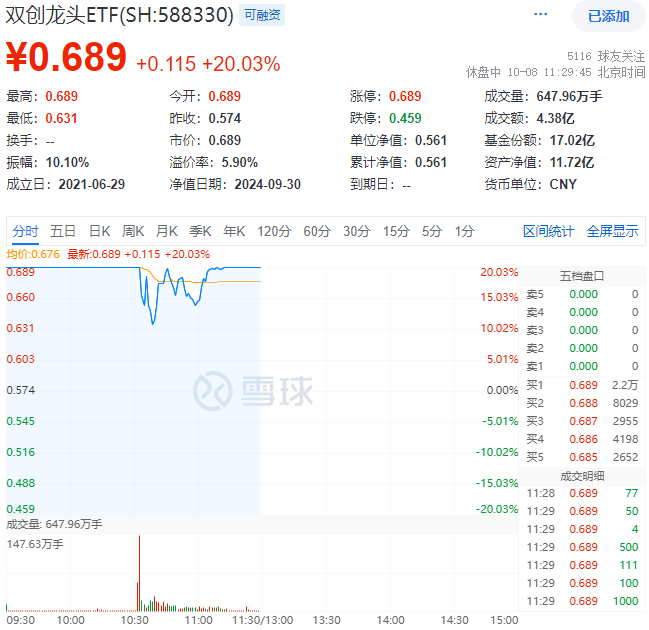This screenshot has height=630, width=649.
Task: Click the 卖5 ask row
Action: point(582,294)
